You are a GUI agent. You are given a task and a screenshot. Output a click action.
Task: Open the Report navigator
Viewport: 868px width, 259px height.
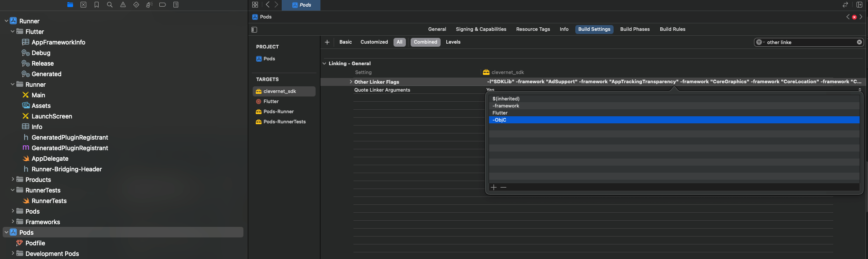pos(176,5)
